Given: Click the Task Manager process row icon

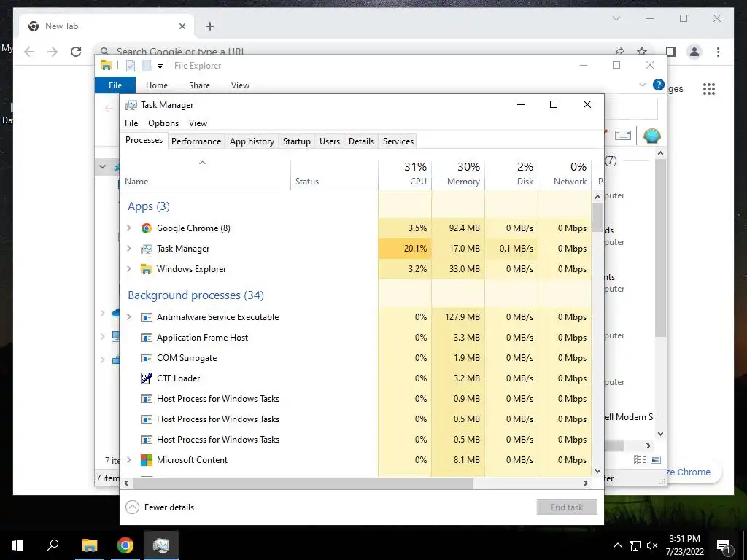Looking at the screenshot, I should coord(146,249).
